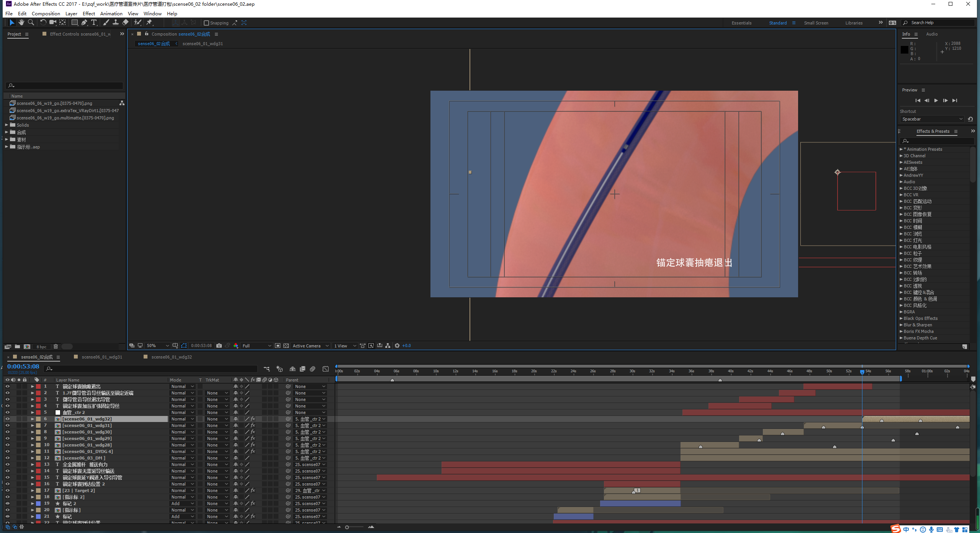Select the Brush tool

[106, 23]
